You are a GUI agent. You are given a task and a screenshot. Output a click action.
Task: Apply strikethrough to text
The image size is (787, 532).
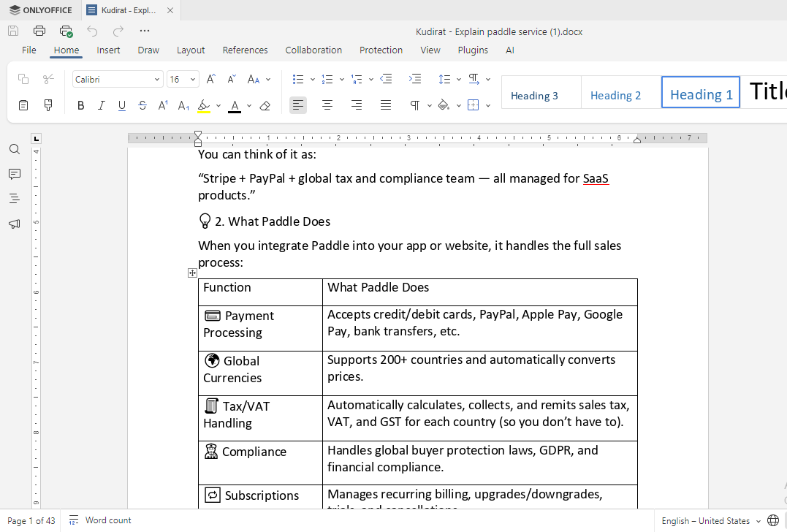point(142,105)
